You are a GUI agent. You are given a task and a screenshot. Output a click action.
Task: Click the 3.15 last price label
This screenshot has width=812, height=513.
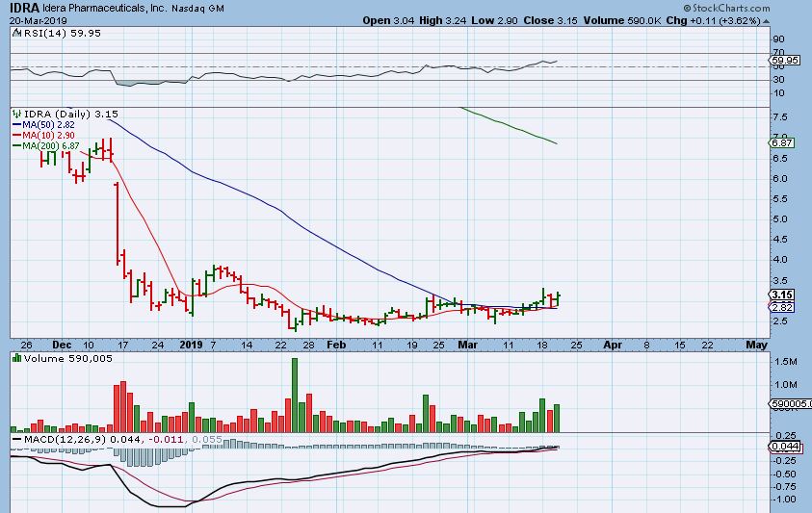(x=781, y=295)
